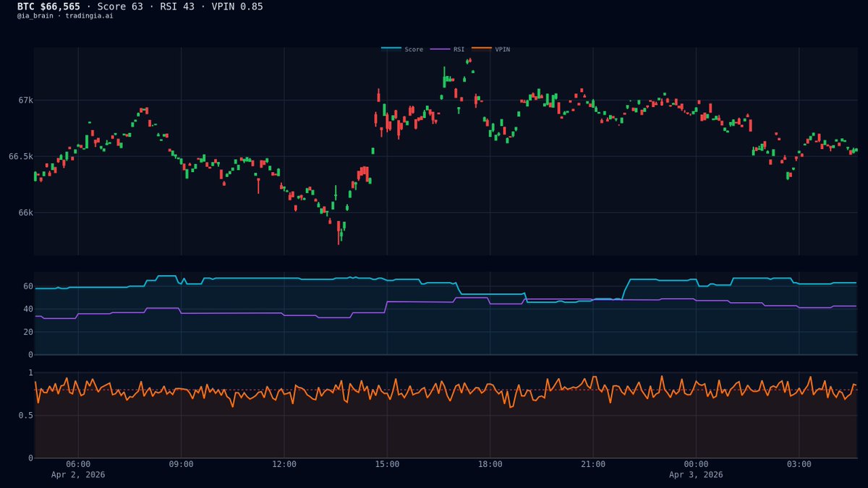Click the 1 tick on the VPIN axis

pos(30,372)
